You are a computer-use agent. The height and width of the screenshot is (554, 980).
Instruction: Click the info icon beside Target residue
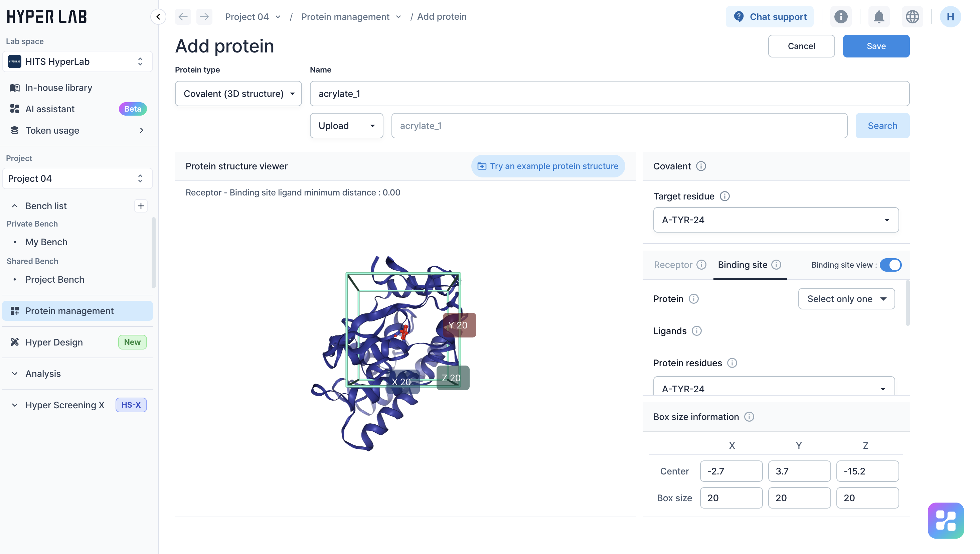tap(724, 196)
